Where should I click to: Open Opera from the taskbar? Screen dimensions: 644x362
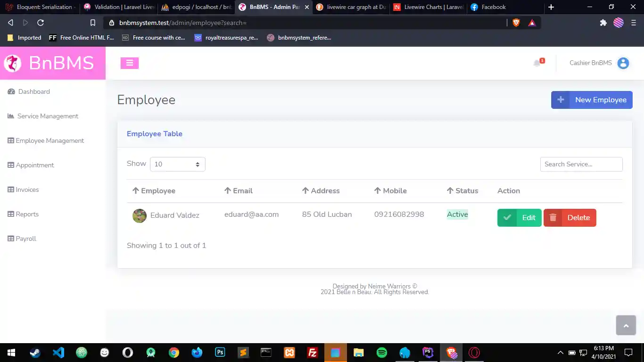click(x=474, y=353)
